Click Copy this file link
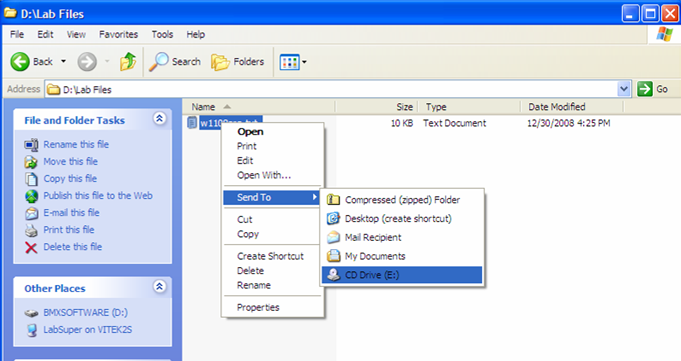 tap(70, 179)
